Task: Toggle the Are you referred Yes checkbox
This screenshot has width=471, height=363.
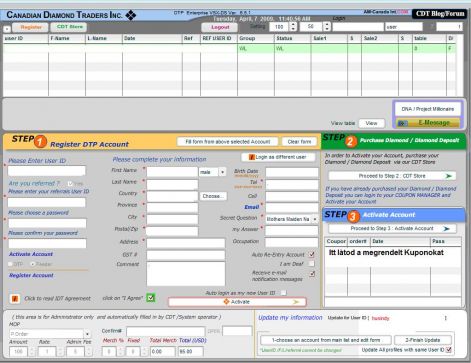Action: click(70, 183)
